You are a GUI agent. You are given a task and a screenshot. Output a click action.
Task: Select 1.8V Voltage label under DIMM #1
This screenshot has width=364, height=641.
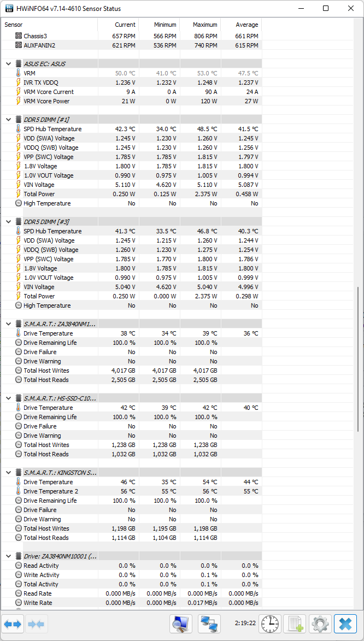point(40,166)
